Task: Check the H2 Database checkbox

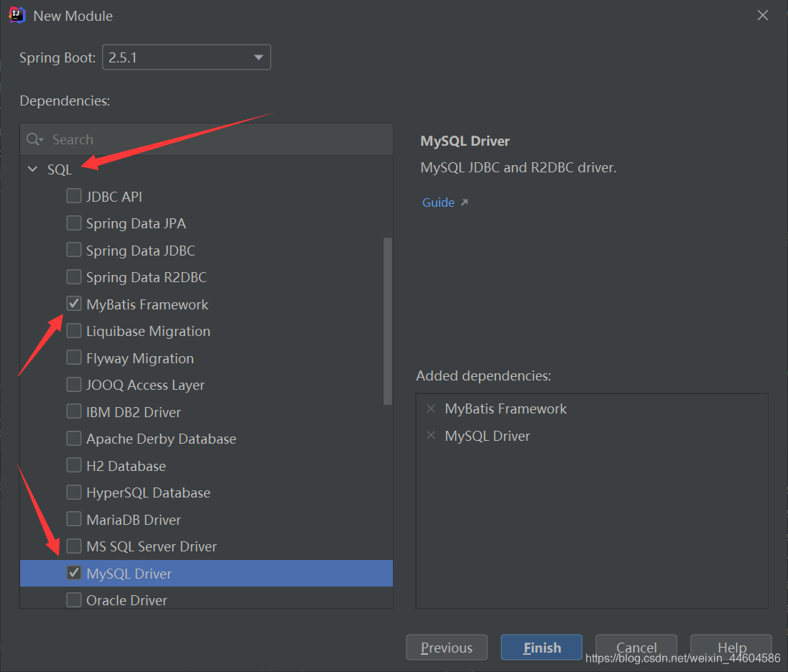Action: point(74,465)
